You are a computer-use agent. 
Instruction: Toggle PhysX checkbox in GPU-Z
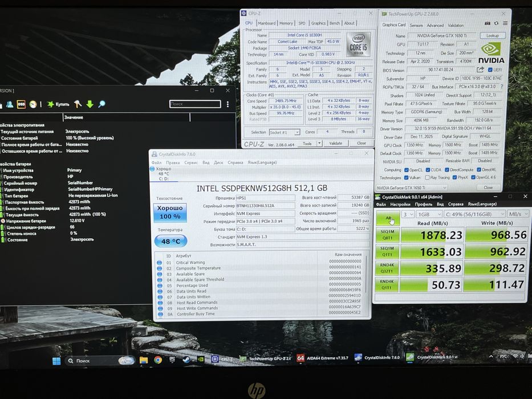(454, 178)
